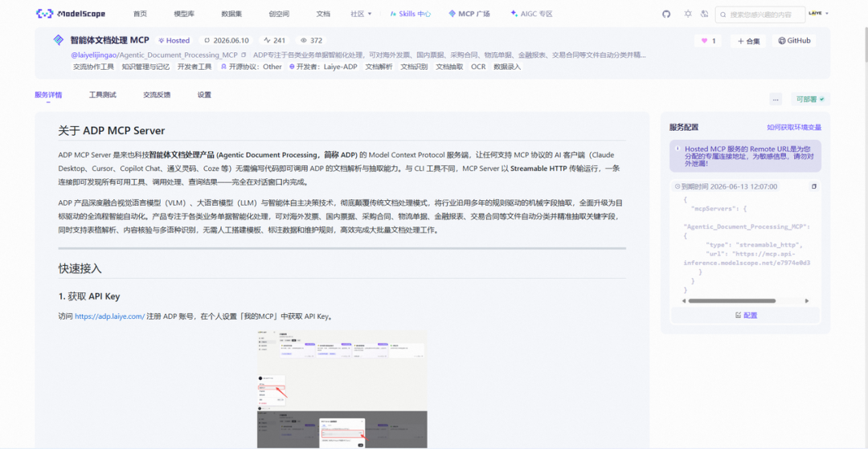The width and height of the screenshot is (868, 449).
Task: Click the search box 搜索您感兴趣的内容
Action: click(760, 14)
